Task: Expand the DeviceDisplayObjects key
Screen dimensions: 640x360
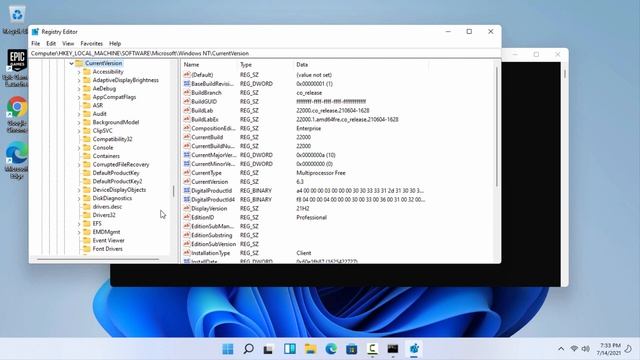Action: tap(79, 190)
